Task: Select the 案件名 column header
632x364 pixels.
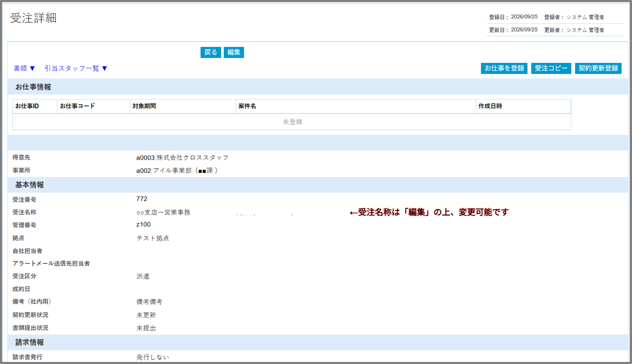Action: 356,106
